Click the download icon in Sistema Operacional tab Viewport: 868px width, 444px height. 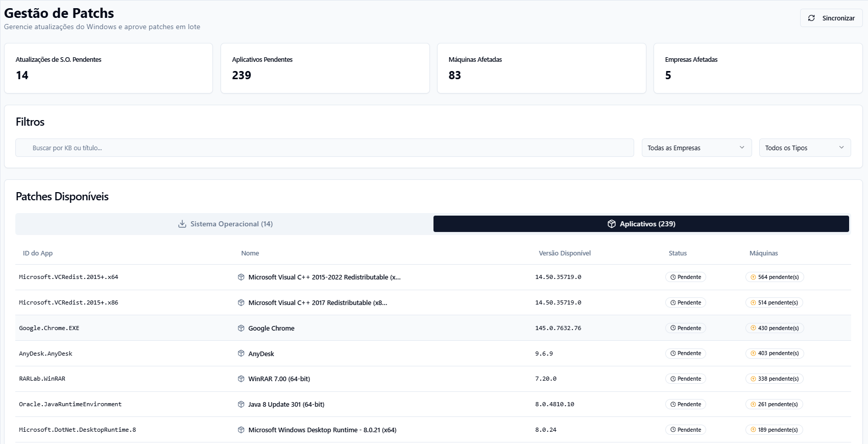[x=182, y=224]
